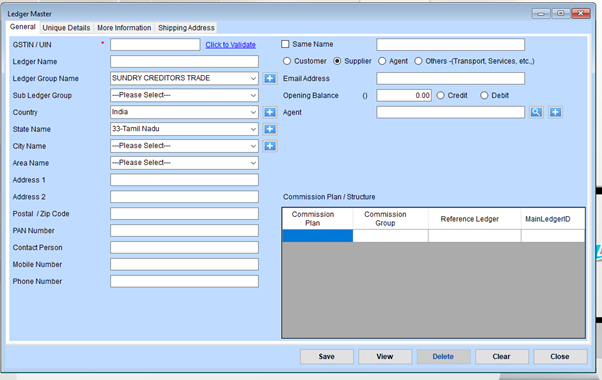
Task: Focus the Agent input field
Action: click(450, 112)
